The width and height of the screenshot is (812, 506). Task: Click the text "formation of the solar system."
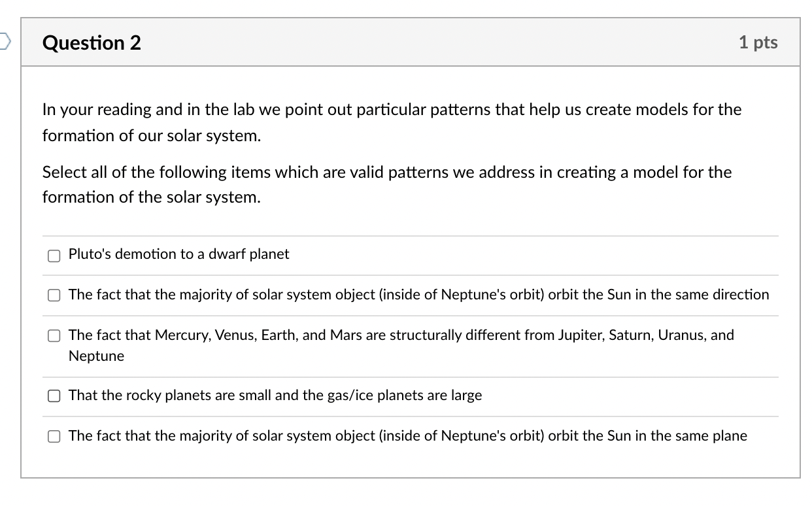point(152,197)
